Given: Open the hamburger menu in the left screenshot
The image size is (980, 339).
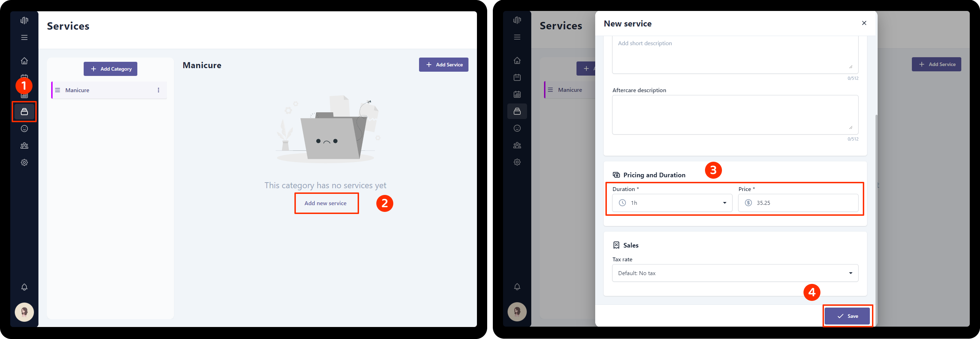Looking at the screenshot, I should pyautogui.click(x=24, y=37).
